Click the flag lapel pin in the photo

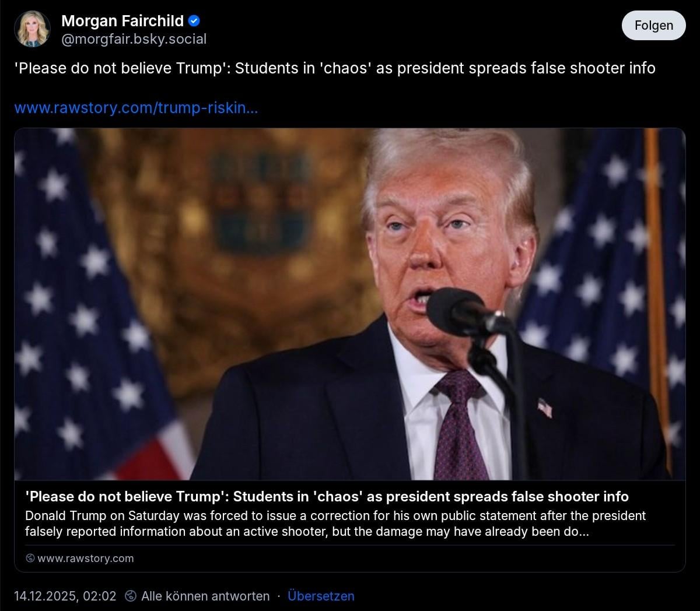pos(544,407)
